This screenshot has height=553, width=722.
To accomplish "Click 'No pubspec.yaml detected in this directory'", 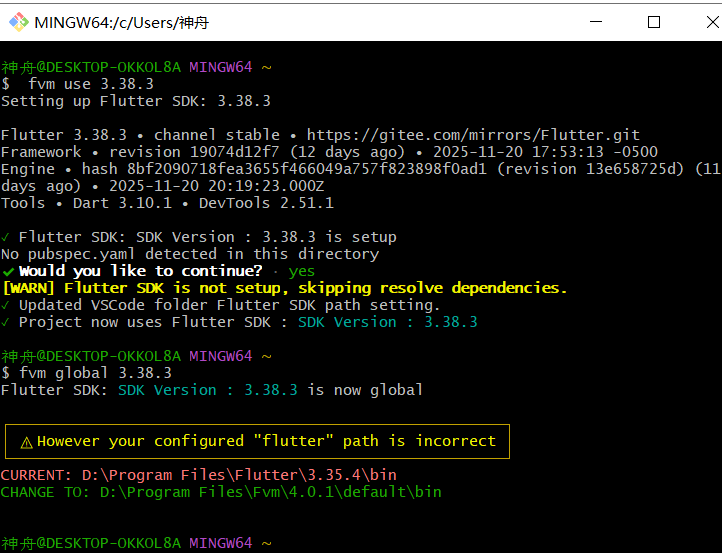I will (x=190, y=254).
